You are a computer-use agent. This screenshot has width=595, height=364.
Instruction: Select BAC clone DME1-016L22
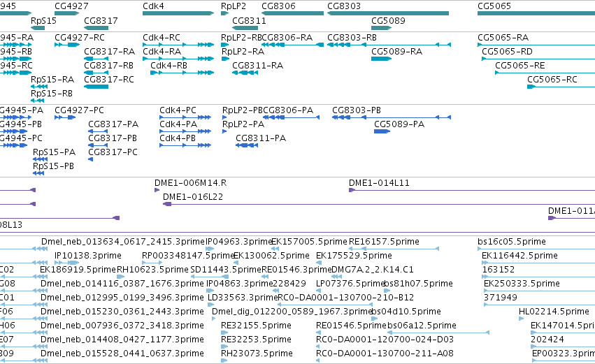193,197
